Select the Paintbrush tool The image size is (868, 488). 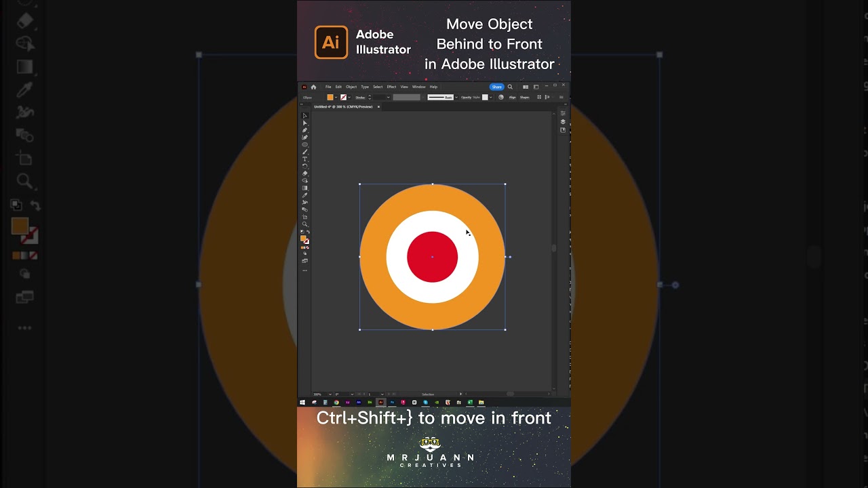(304, 152)
